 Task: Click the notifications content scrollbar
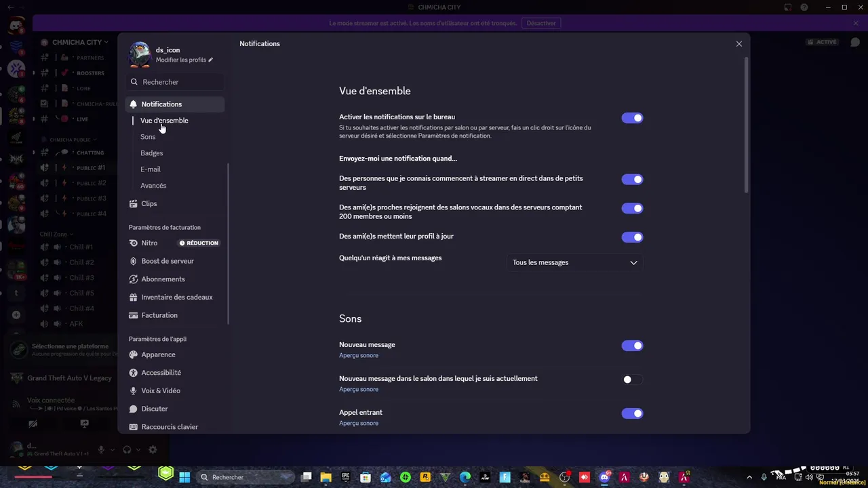[x=747, y=125]
